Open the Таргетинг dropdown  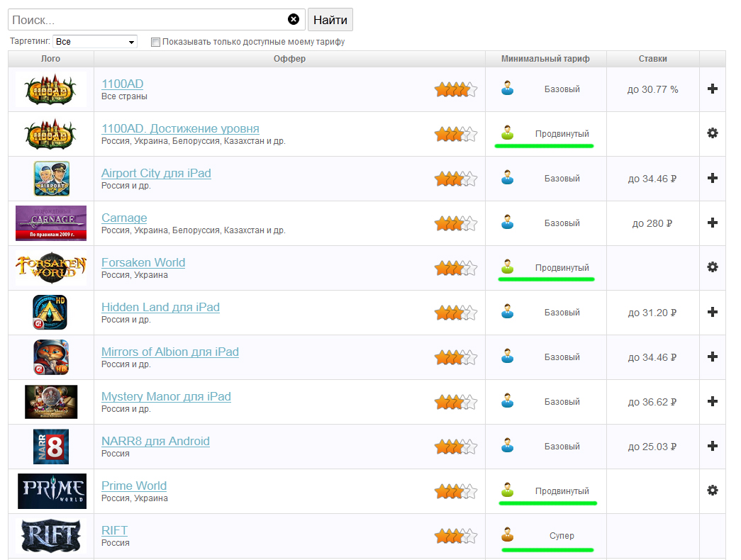(x=95, y=42)
